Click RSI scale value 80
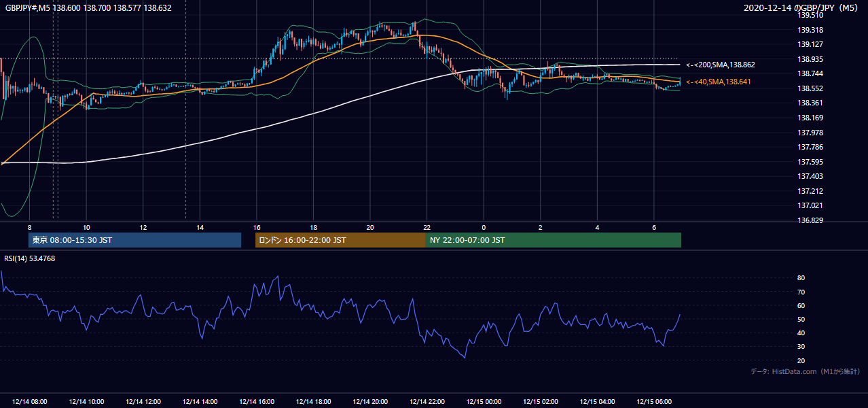This screenshot has height=408, width=868. 801,278
